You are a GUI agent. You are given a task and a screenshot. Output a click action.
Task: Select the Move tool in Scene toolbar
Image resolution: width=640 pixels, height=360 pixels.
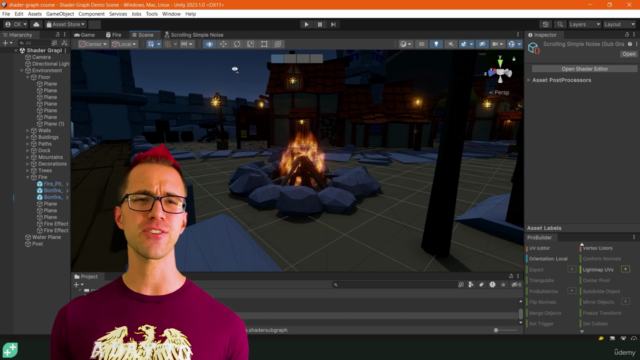tap(223, 44)
